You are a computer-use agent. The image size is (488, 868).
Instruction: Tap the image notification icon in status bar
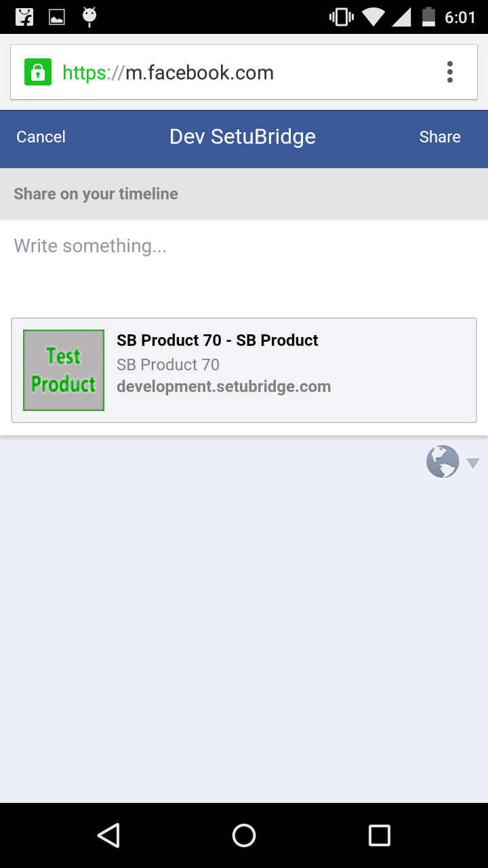tap(57, 17)
